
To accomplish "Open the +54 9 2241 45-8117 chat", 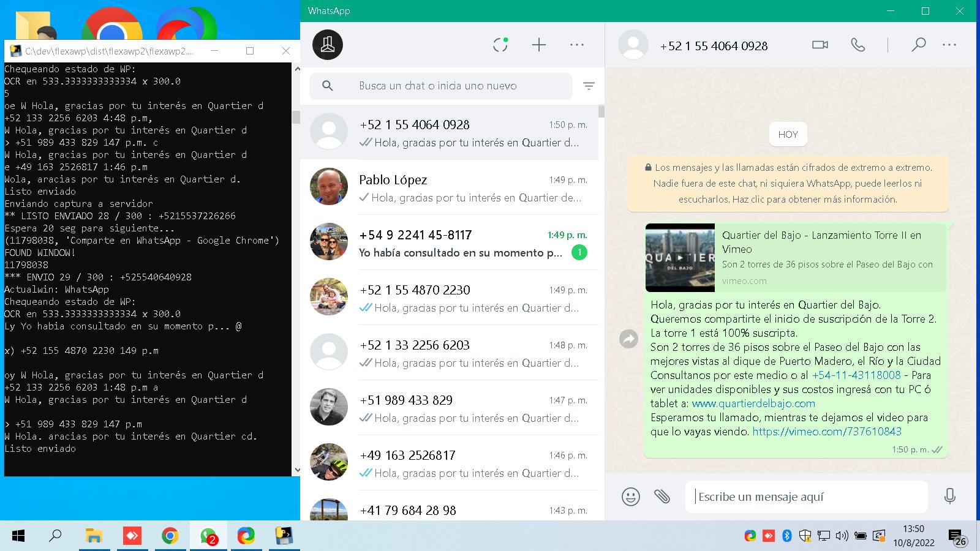I will point(449,242).
